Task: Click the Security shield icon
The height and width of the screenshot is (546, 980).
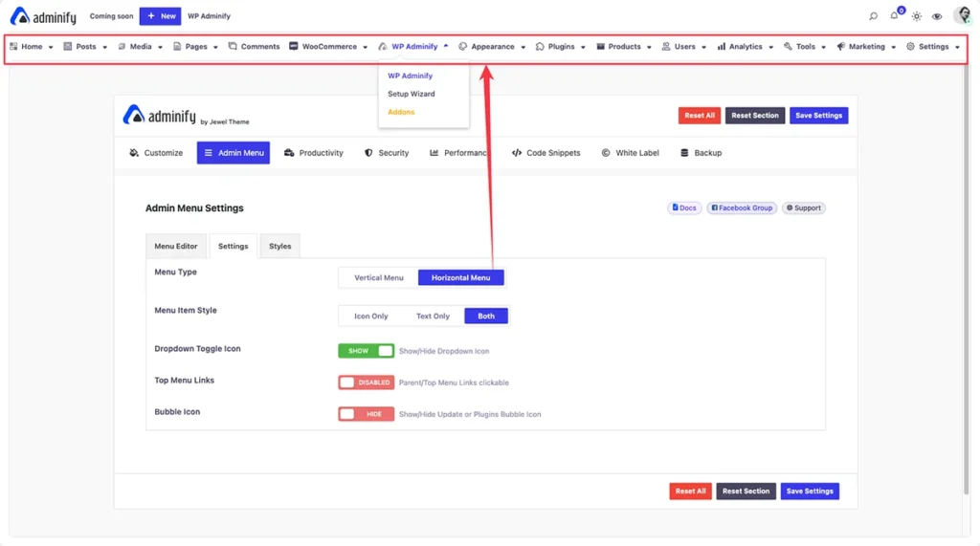Action: point(368,152)
